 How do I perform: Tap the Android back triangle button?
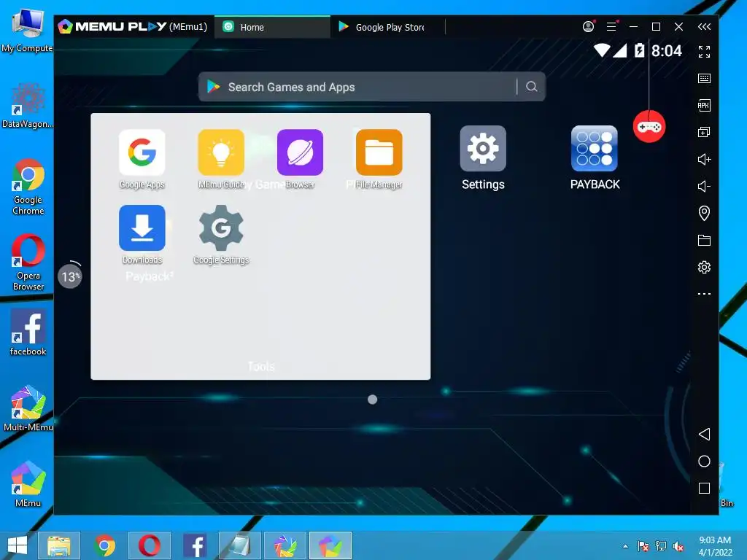coord(704,434)
